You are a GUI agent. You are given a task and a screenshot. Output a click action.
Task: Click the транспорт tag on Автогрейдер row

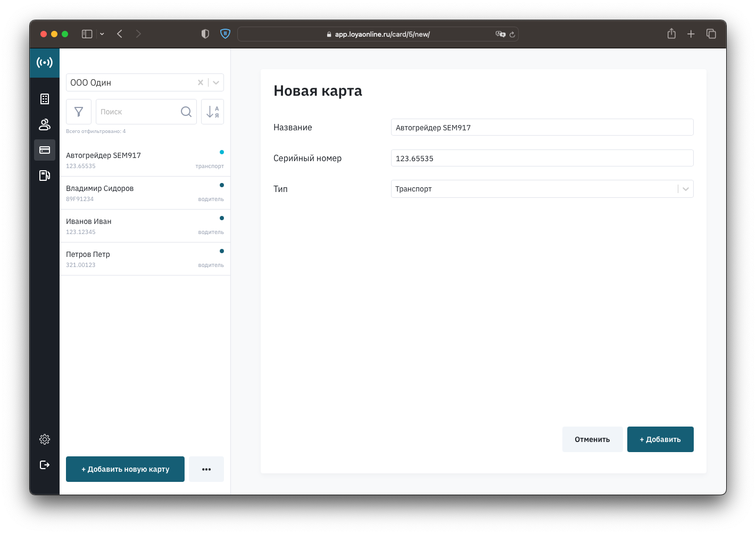(x=210, y=166)
